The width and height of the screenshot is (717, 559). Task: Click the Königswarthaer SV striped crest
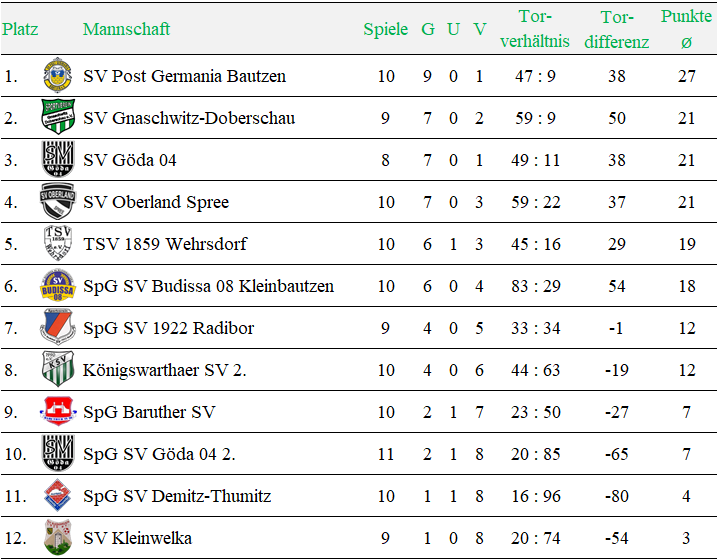point(58,369)
